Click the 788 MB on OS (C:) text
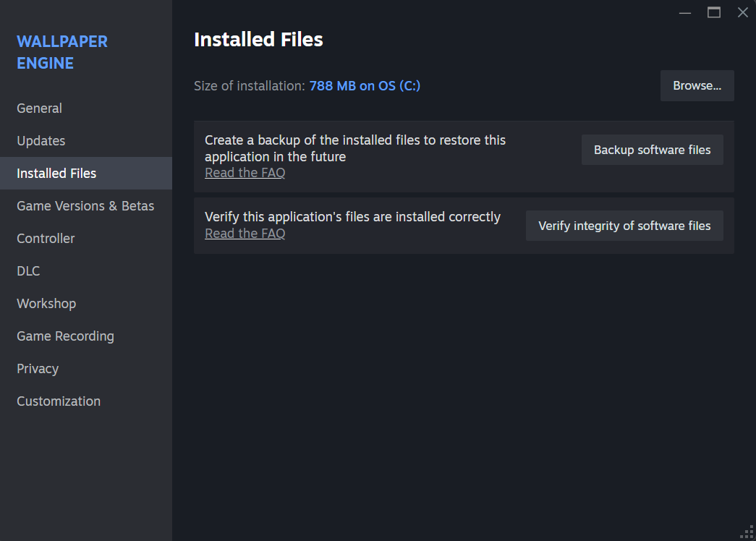756x541 pixels. coord(365,86)
